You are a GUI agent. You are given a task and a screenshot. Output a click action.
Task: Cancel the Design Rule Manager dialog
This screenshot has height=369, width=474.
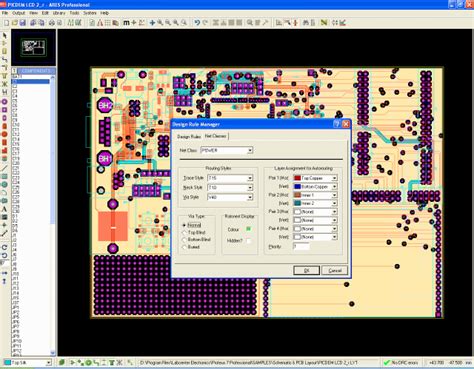coord(335,270)
